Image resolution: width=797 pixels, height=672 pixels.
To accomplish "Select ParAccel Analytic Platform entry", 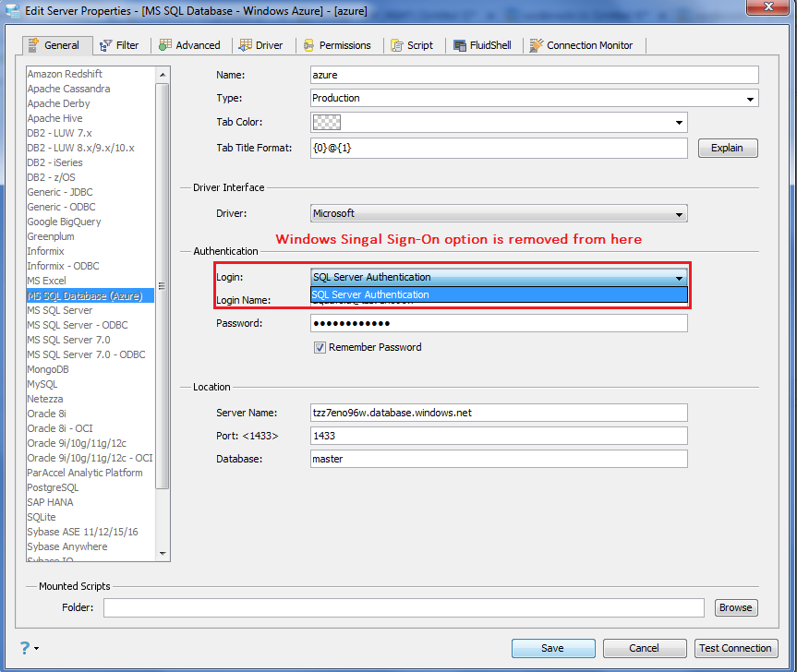I will [85, 473].
